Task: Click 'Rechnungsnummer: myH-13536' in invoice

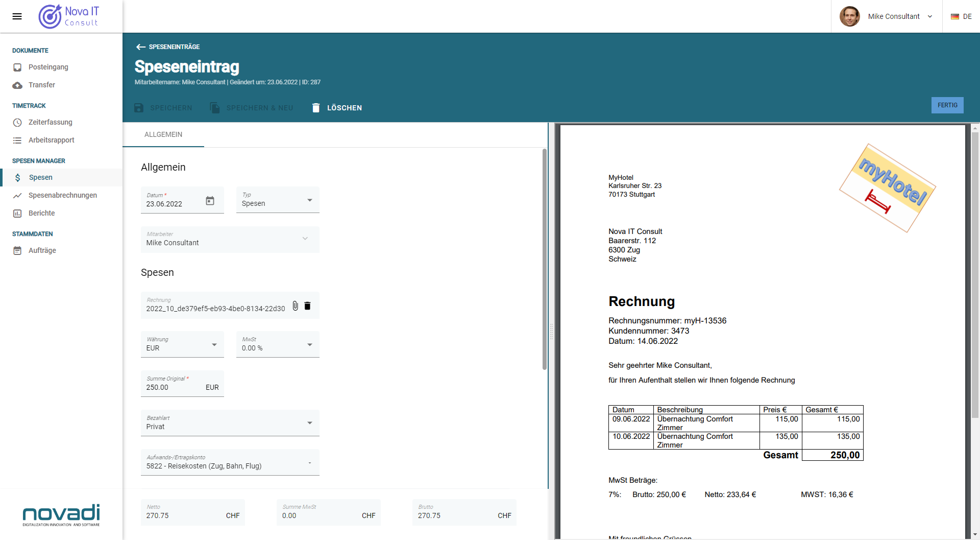Action: click(667, 321)
